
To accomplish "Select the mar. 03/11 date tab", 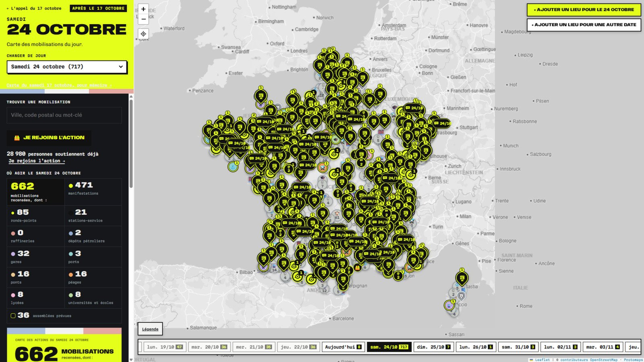I will click(x=603, y=347).
